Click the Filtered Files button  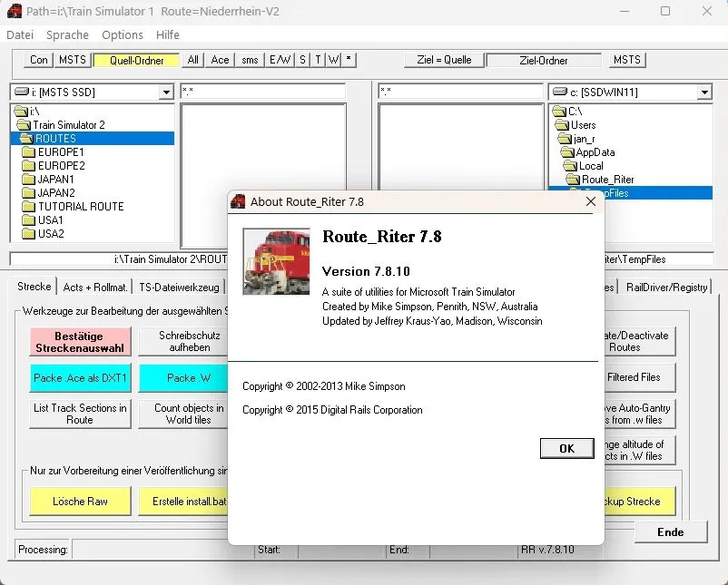pyautogui.click(x=640, y=377)
